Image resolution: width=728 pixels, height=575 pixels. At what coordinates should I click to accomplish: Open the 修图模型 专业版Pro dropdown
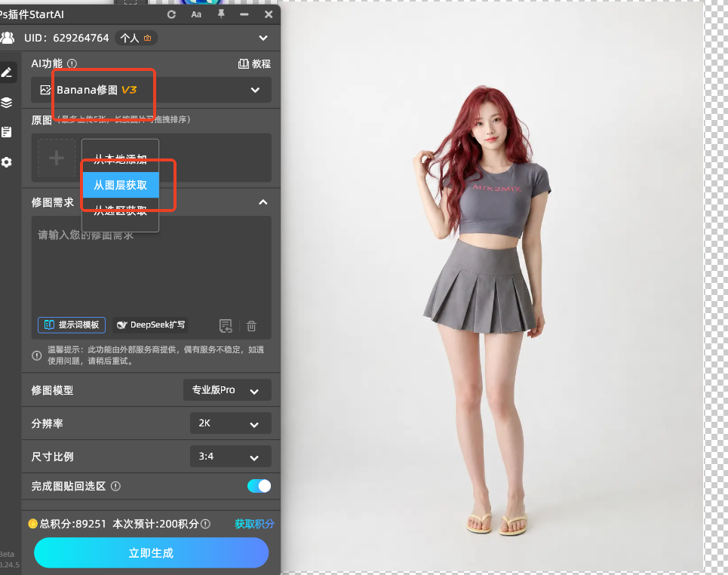click(x=227, y=390)
